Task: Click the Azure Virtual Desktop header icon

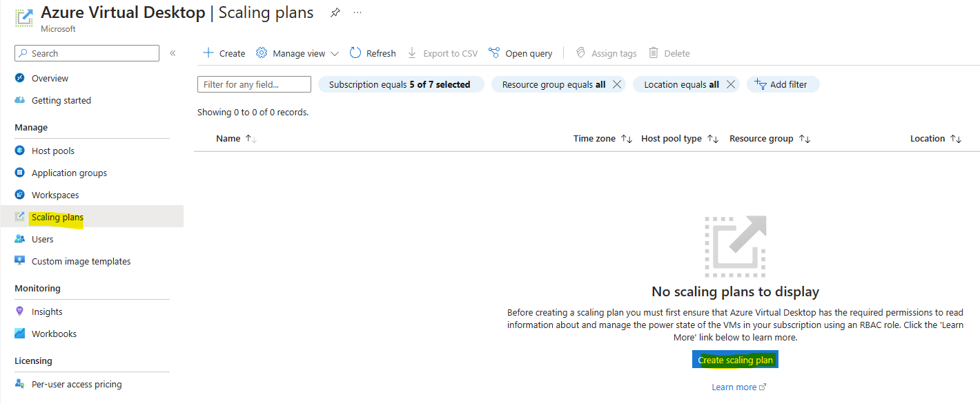Action: (x=24, y=17)
